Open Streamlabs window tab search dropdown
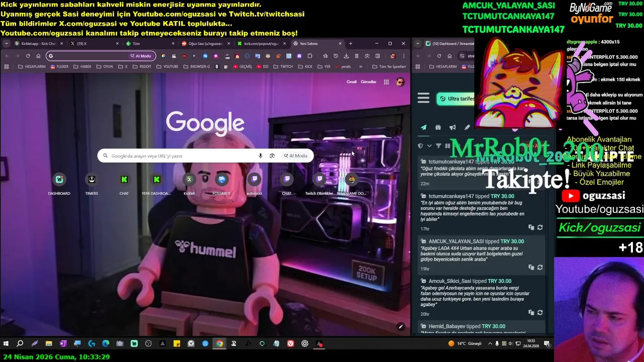Screen dimensions: 644x362 (x=418, y=44)
